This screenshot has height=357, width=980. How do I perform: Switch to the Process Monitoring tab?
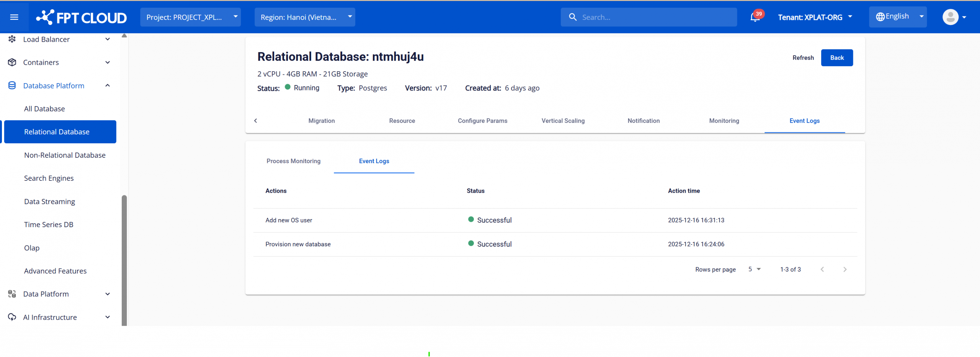pyautogui.click(x=293, y=161)
